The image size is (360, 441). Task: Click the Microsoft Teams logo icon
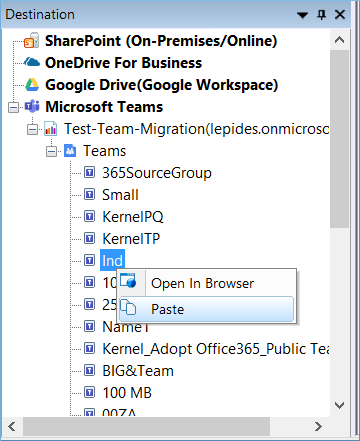tap(32, 107)
